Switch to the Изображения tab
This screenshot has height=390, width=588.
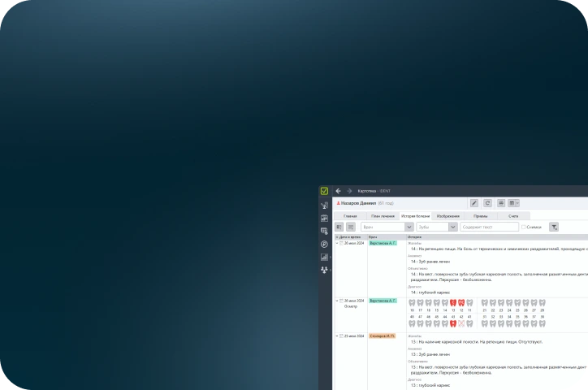[447, 216]
